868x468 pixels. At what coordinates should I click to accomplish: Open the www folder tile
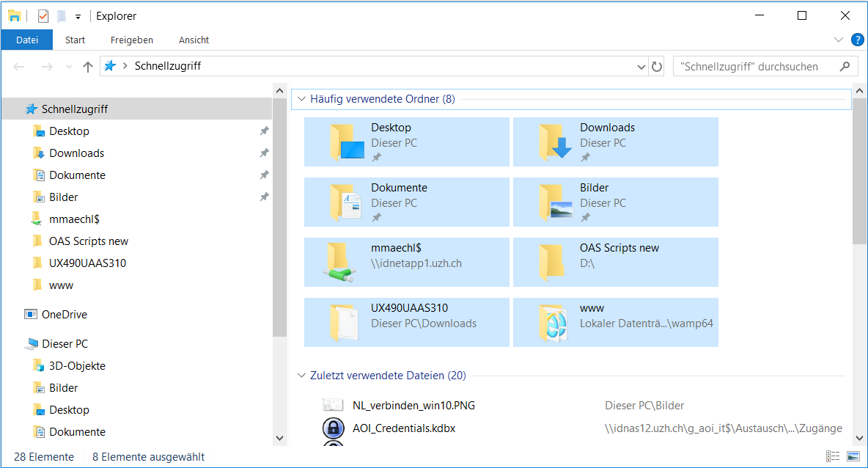click(x=615, y=323)
